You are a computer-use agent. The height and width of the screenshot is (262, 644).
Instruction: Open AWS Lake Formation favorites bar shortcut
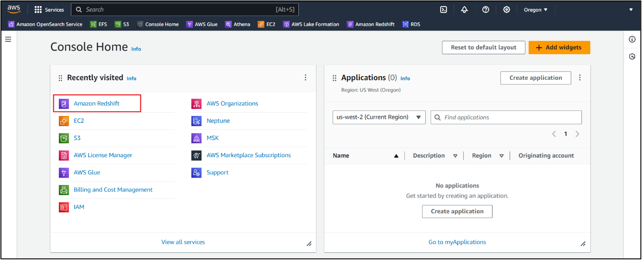click(x=311, y=25)
